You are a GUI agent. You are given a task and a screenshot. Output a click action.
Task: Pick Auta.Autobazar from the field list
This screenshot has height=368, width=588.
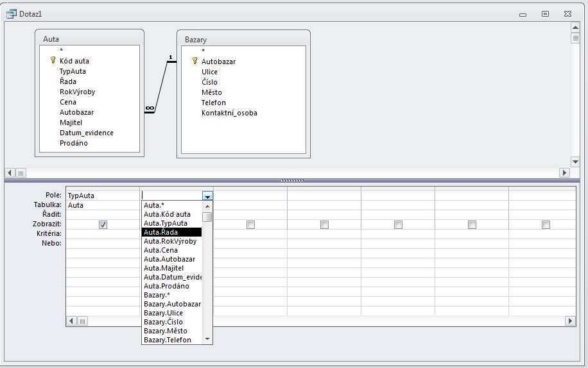coord(172,259)
